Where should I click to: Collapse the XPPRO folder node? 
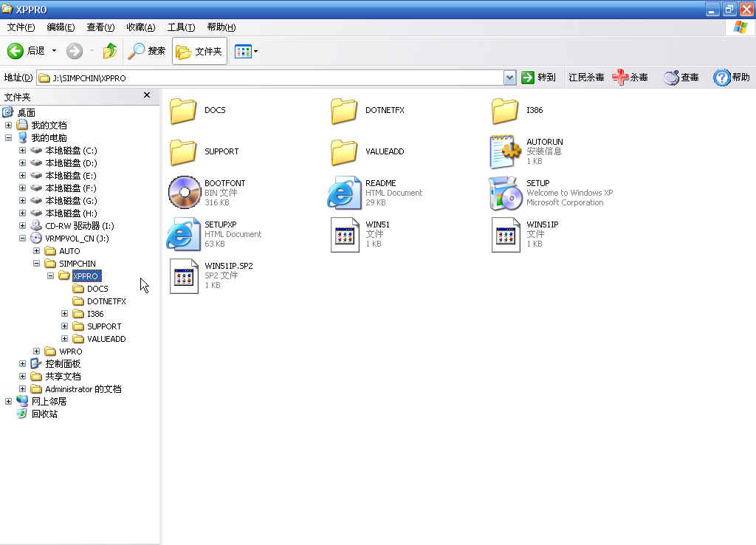coord(51,276)
